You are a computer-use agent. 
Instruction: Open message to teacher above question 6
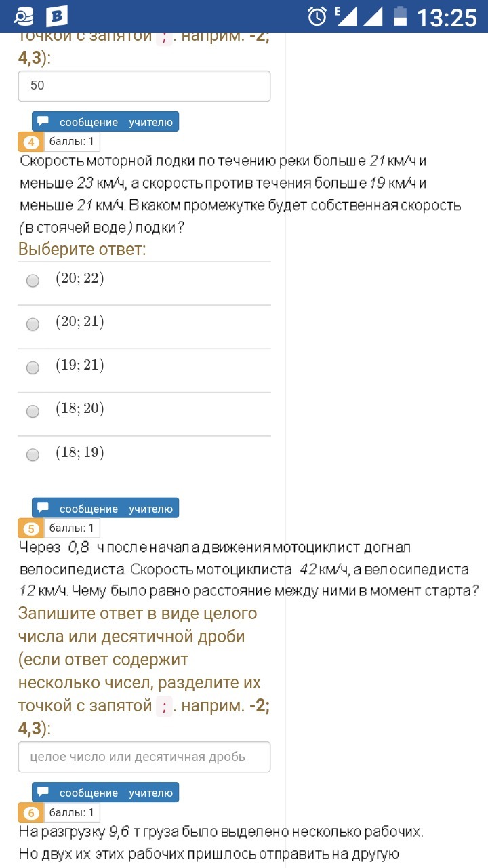[105, 793]
